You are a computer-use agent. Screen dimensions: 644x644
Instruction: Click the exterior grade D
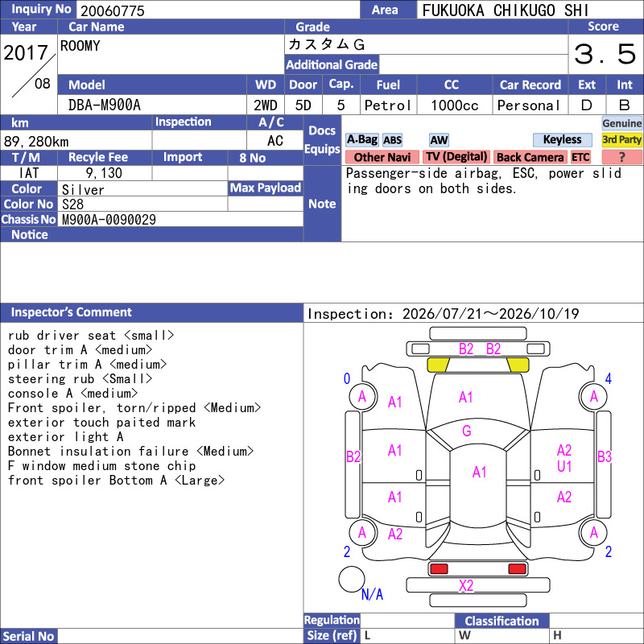[587, 105]
